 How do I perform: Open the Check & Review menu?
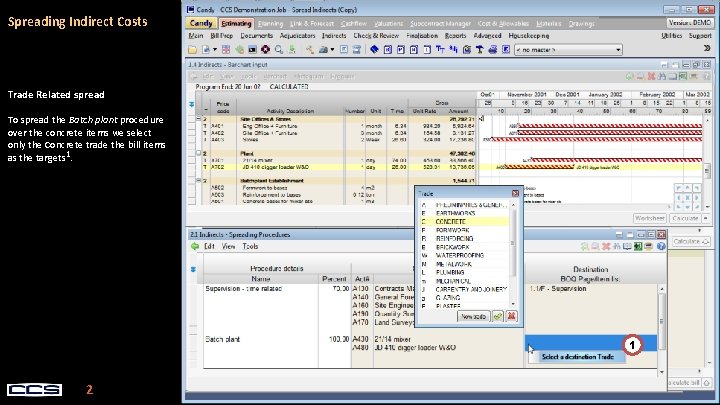tap(376, 36)
